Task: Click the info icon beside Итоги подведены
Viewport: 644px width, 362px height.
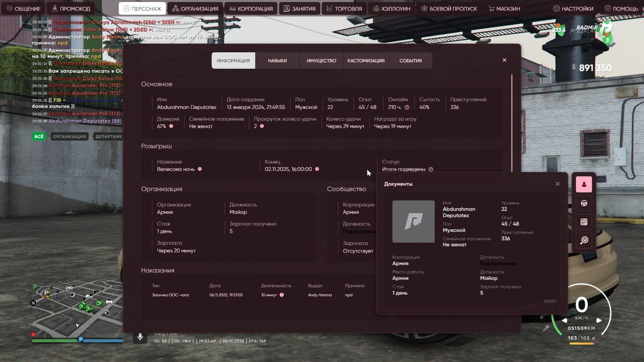Action: 430,169
